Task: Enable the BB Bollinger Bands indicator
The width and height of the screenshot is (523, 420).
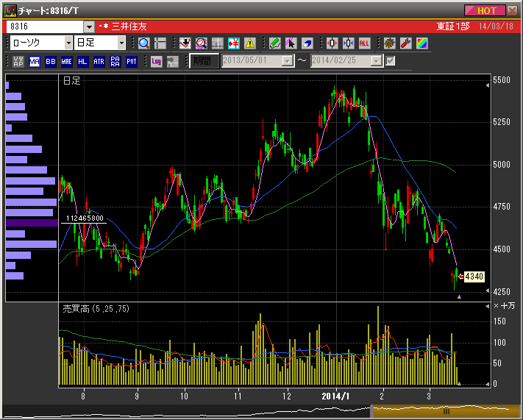Action: (51, 61)
